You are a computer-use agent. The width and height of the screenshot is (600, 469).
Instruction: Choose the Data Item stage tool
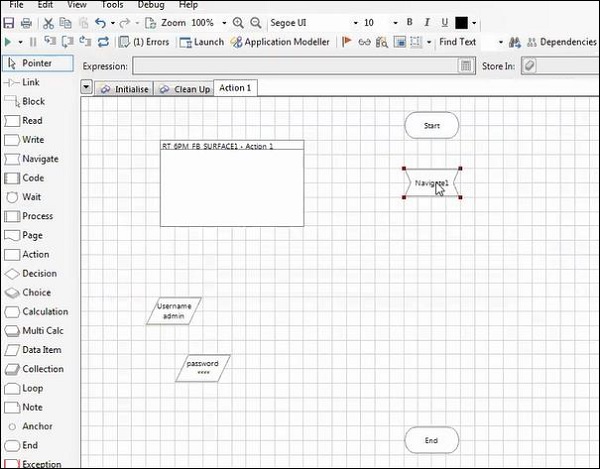[x=41, y=350]
